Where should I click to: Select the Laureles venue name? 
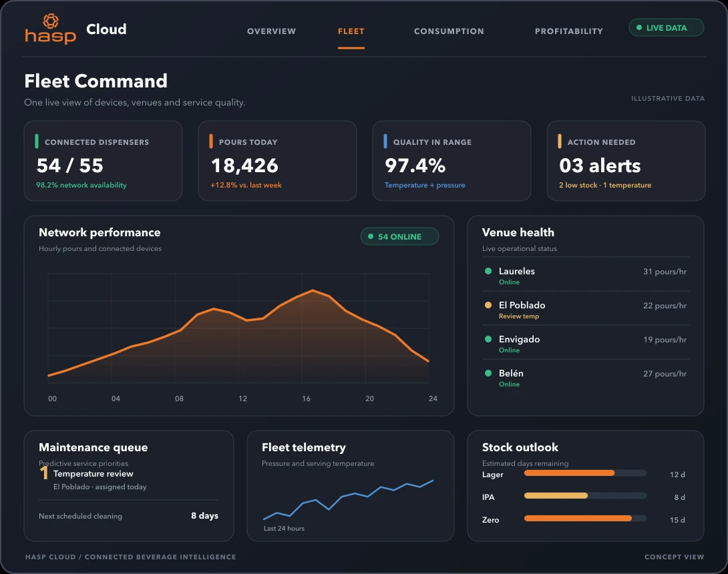pyautogui.click(x=517, y=271)
